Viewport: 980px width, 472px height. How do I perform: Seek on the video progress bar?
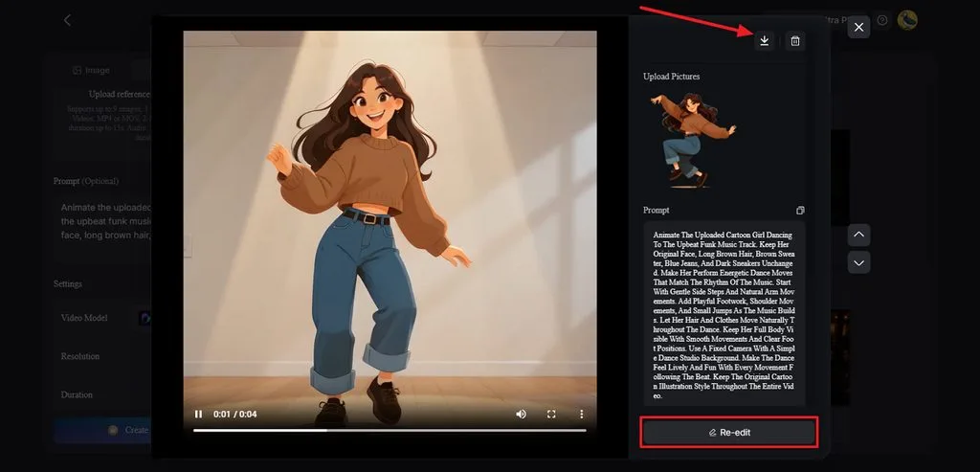point(390,430)
